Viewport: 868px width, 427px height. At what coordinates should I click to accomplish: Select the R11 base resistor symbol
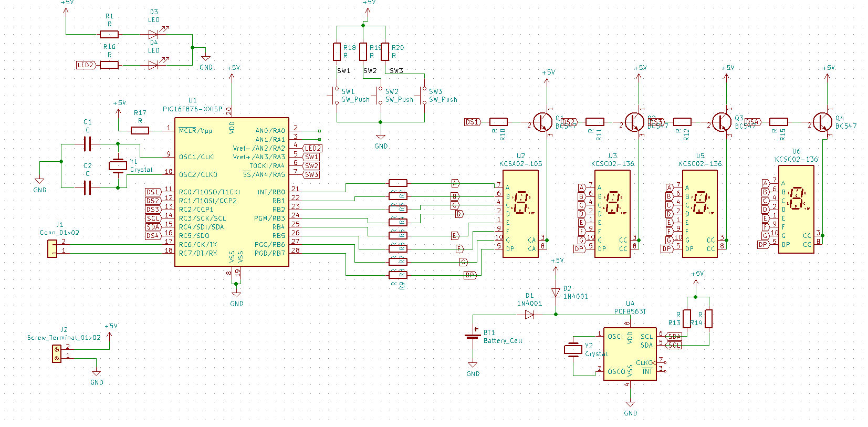[x=594, y=122]
